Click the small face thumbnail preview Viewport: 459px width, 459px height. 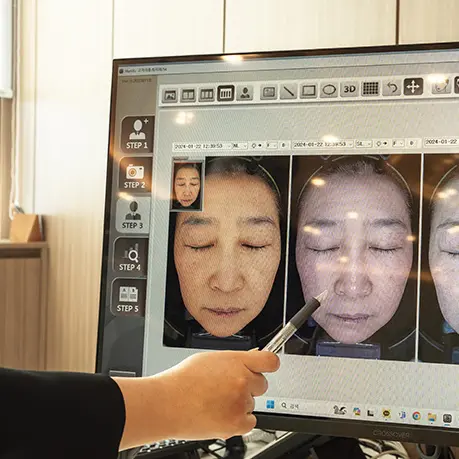pyautogui.click(x=187, y=186)
